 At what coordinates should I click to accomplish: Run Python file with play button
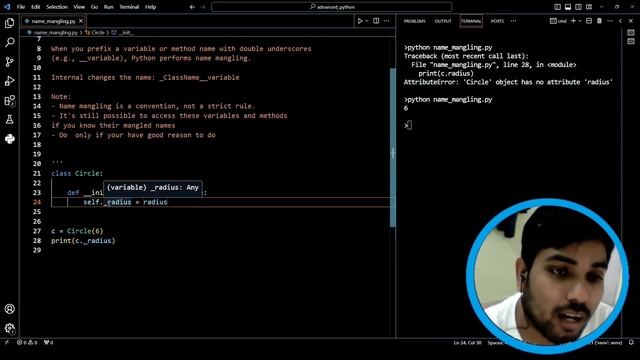[x=360, y=21]
